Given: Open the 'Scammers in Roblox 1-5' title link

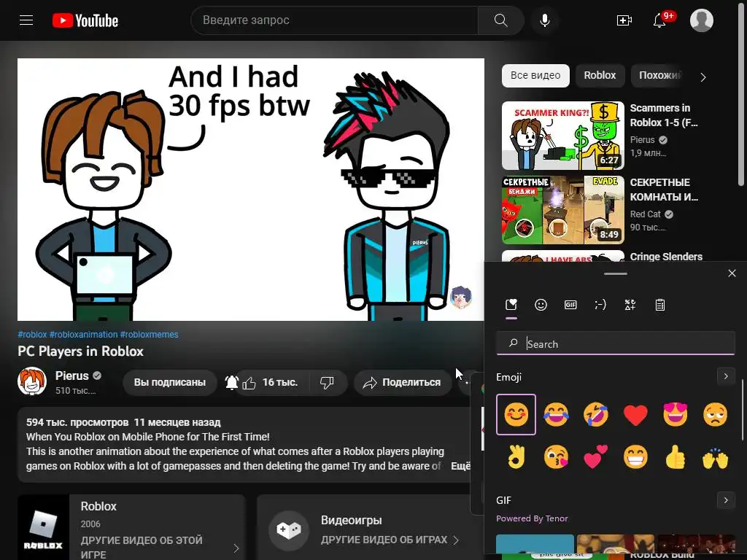Looking at the screenshot, I should [664, 115].
